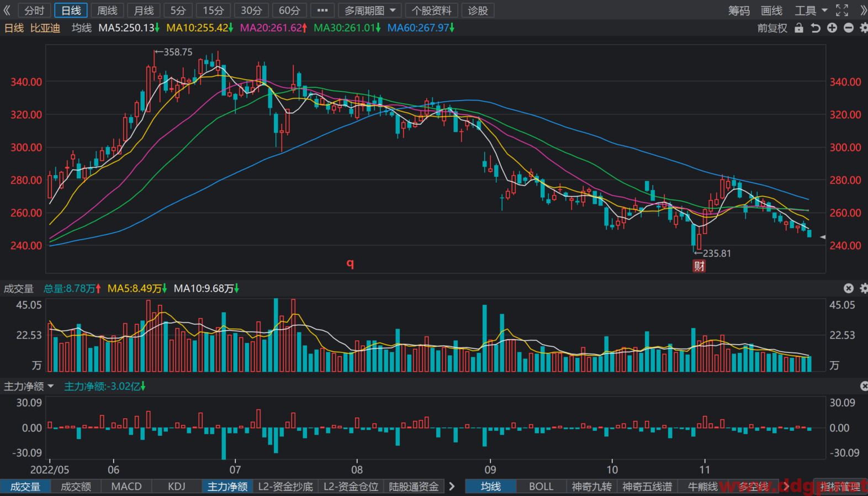
Task: Select BOLL overlay tab
Action: (541, 487)
